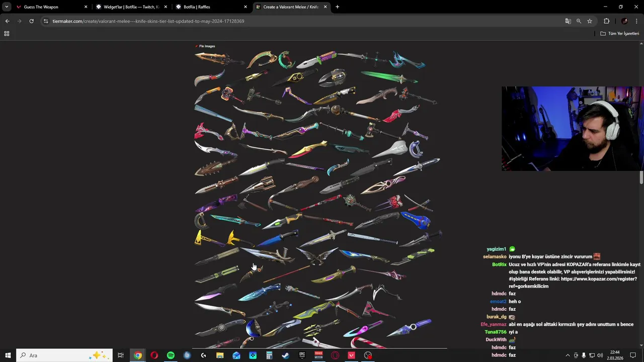Close the BotRix Raffles tab
This screenshot has height=362, width=644.
pyautogui.click(x=246, y=7)
